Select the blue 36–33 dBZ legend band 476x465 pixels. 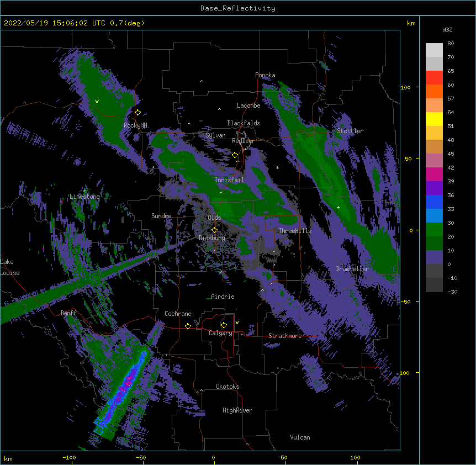click(434, 202)
